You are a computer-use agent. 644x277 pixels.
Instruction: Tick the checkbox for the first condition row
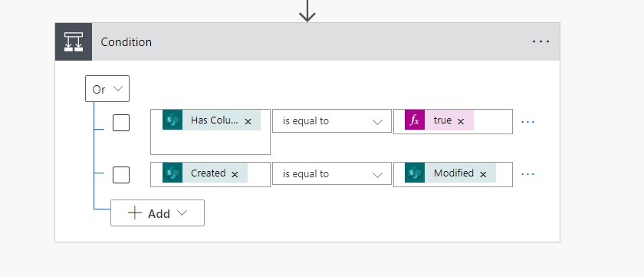[x=121, y=123]
